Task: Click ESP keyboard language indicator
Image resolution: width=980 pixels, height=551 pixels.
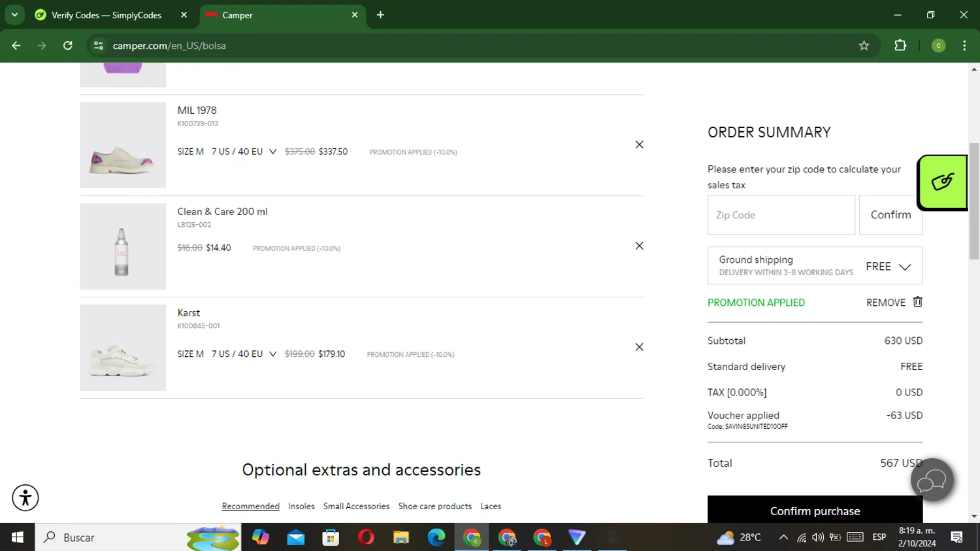Action: 879,537
